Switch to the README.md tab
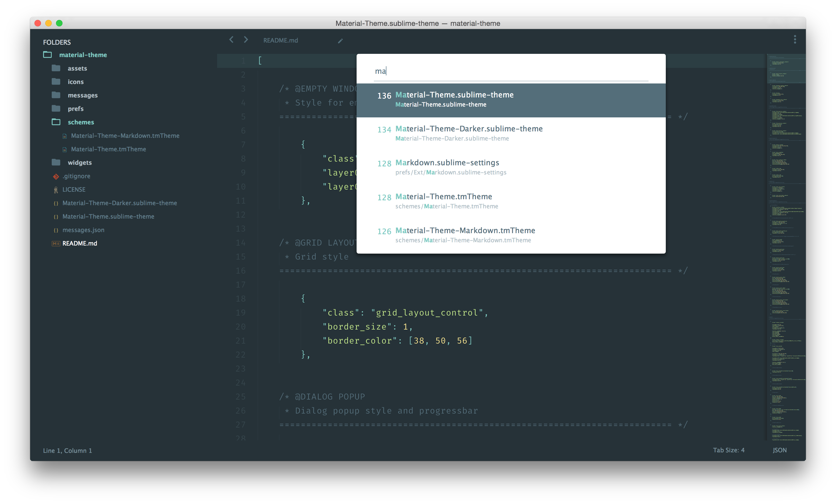 pos(281,40)
